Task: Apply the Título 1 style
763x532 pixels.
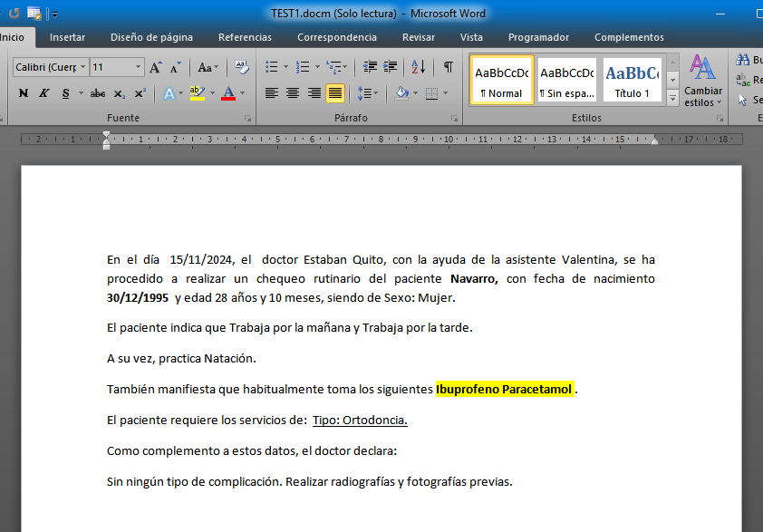Action: pos(633,82)
